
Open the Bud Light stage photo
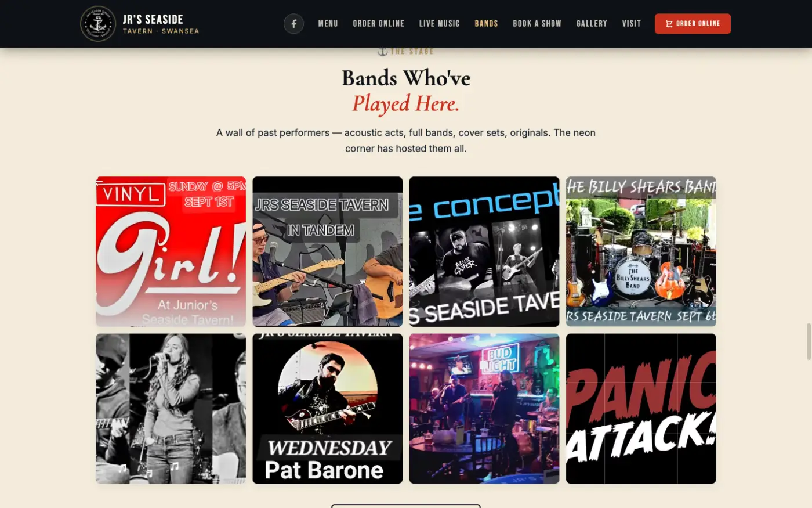(484, 408)
